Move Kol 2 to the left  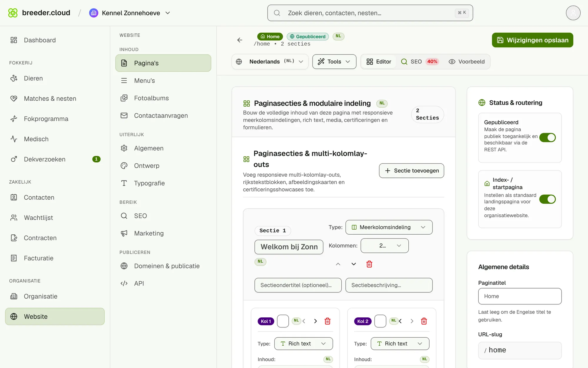pos(400,321)
